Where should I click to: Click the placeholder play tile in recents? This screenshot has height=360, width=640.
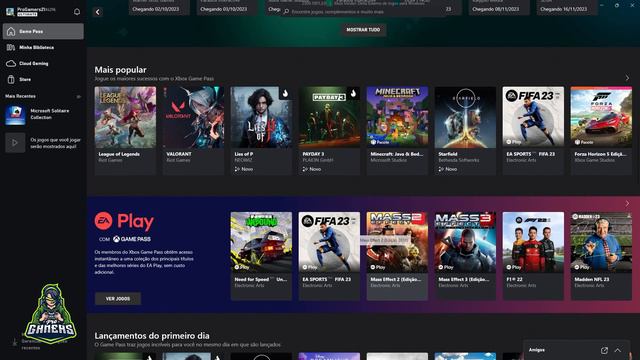(15, 143)
